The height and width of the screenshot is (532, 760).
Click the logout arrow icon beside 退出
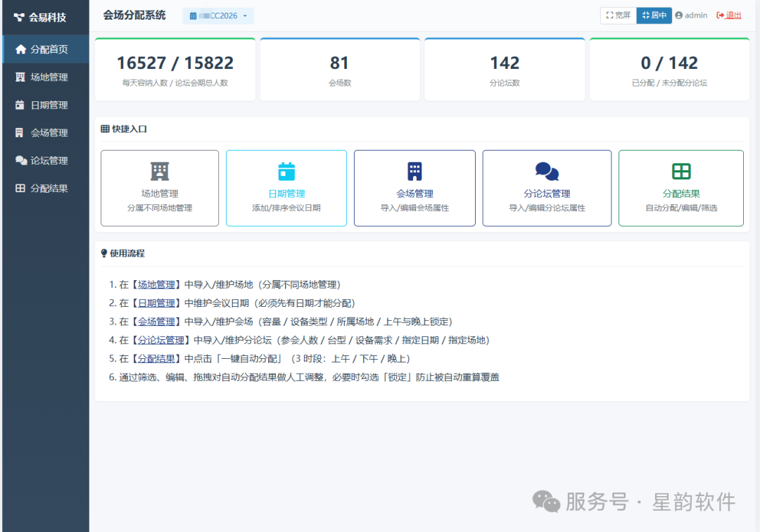(x=720, y=15)
